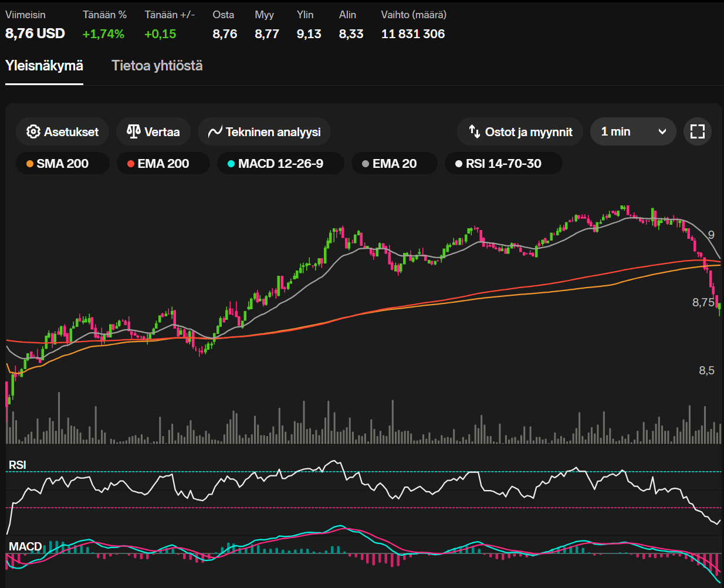This screenshot has width=724, height=588.
Task: Toggle the RSI 14-70-30 indicator chip
Action: [x=503, y=164]
